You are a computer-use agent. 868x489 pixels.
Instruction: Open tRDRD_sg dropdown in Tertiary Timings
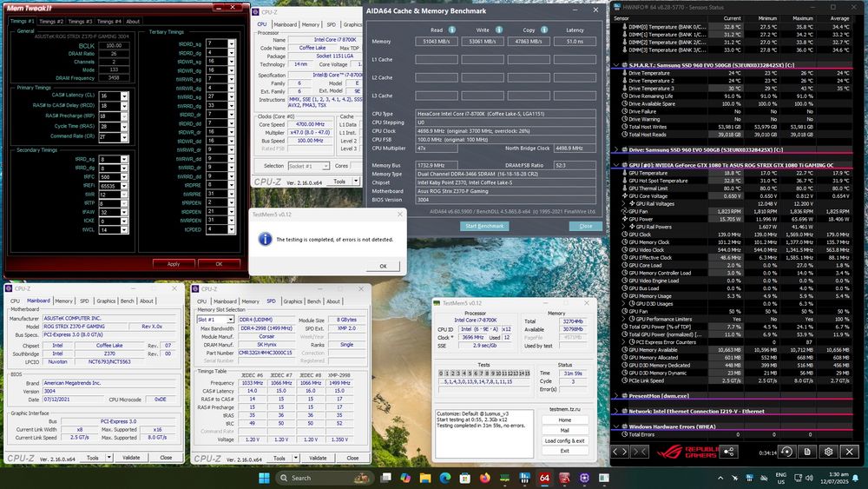point(232,43)
